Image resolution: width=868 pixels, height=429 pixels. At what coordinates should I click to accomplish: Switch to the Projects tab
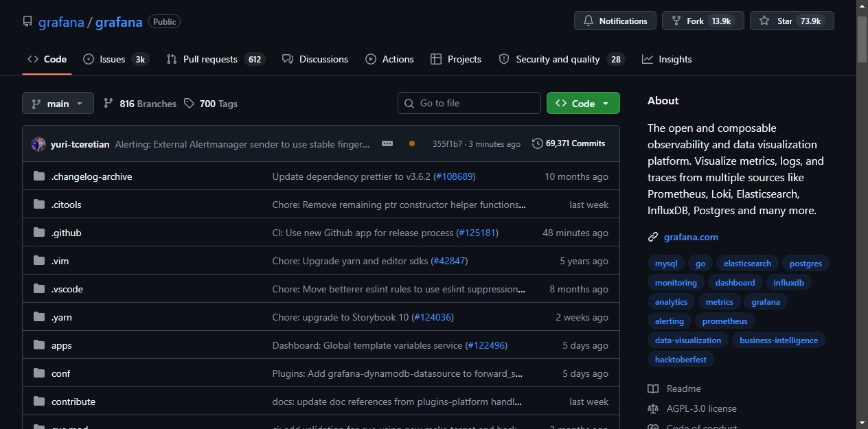(x=456, y=60)
